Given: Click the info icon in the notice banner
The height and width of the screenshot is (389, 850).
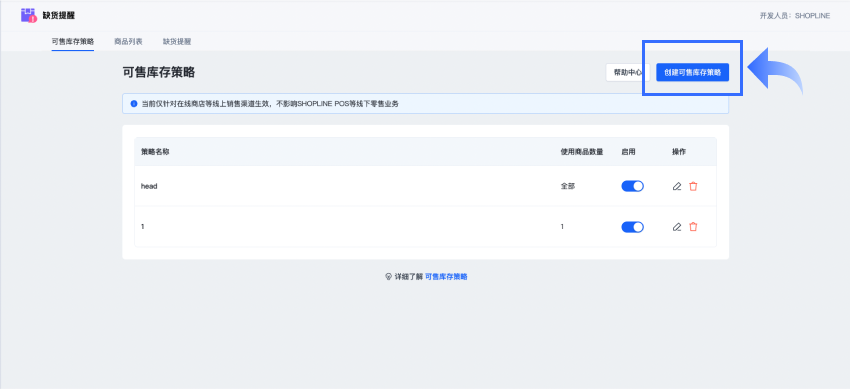Looking at the screenshot, I should click(134, 103).
